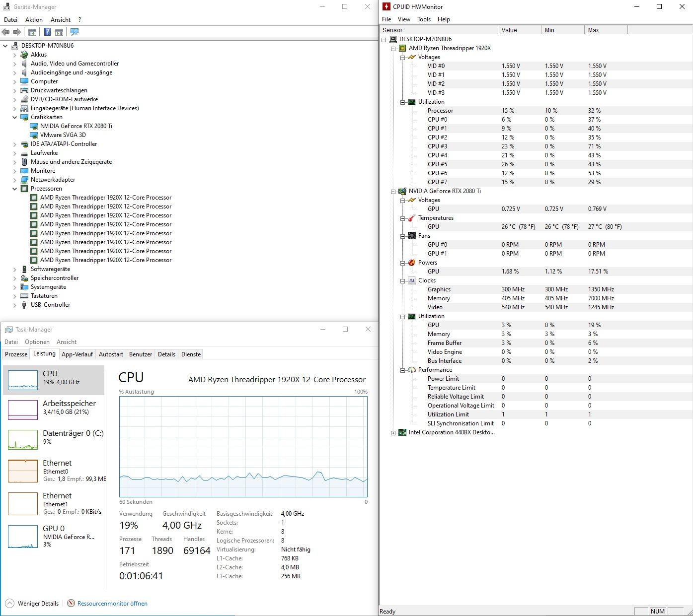Viewport: 693px width, 616px height.
Task: Click the Utilization icon under Threadripper 1920X
Action: (412, 102)
